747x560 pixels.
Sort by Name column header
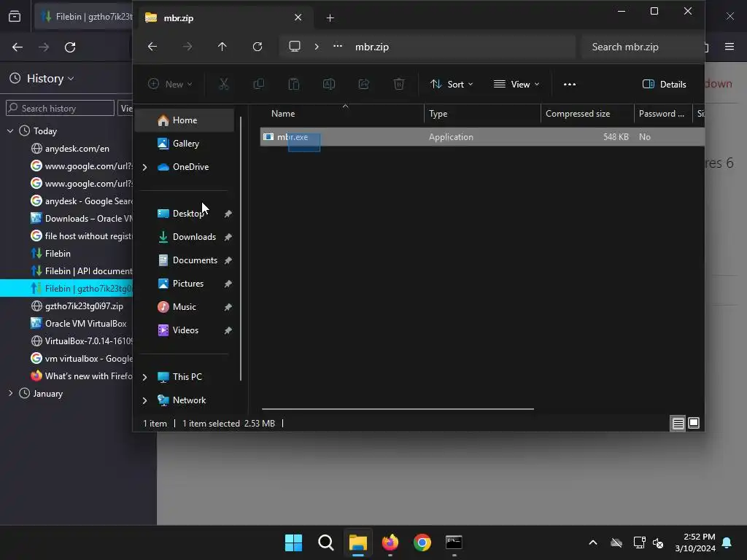tap(342, 114)
